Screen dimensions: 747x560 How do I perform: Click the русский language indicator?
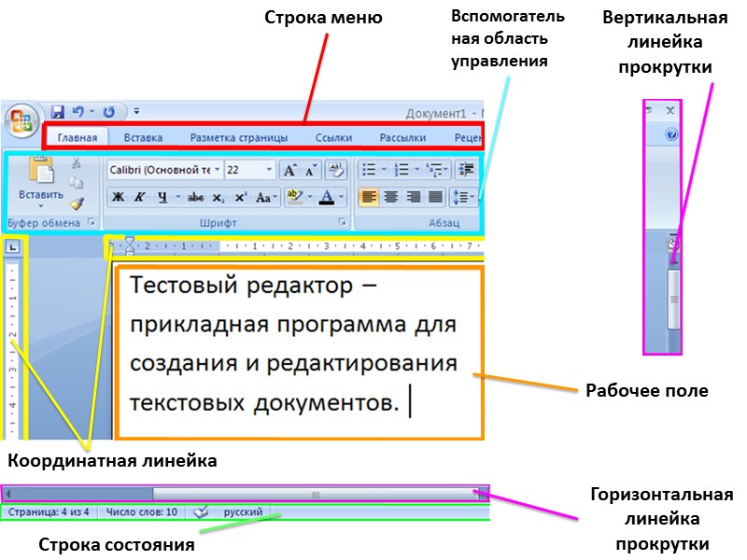pyautogui.click(x=243, y=511)
